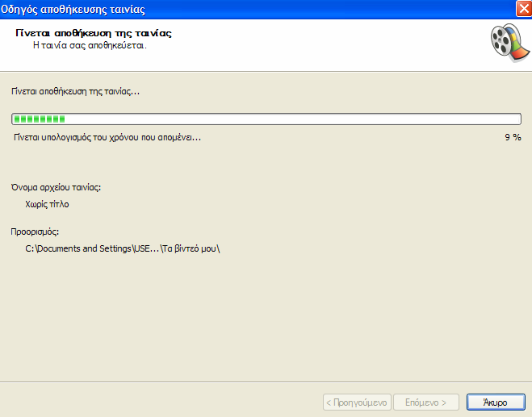Click the green saving progress bar
Image resolution: width=532 pixels, height=417 pixels.
(266, 119)
